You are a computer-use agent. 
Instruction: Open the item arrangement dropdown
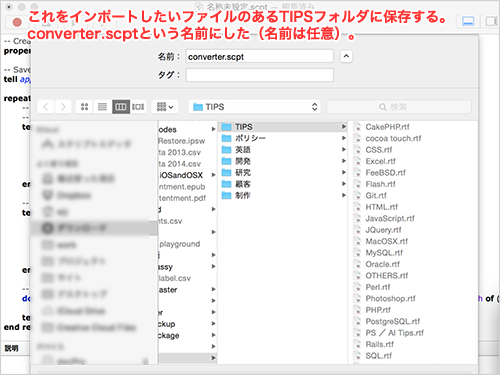(x=165, y=107)
